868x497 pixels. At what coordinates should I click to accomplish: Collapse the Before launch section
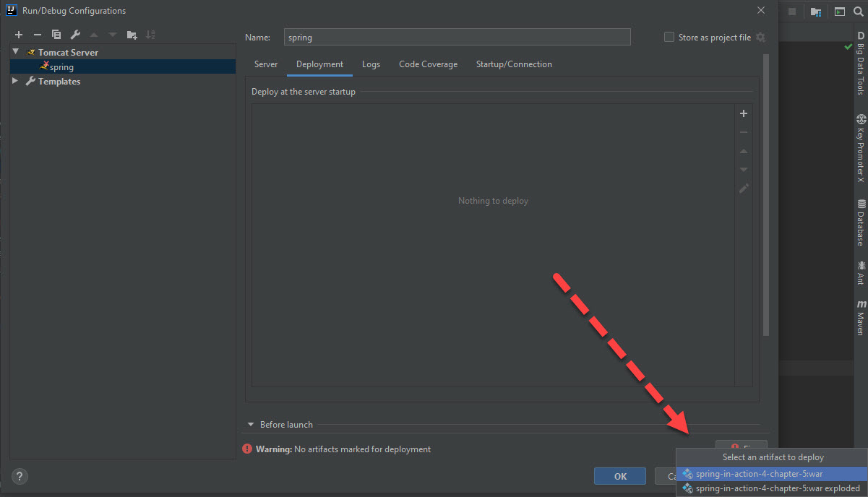coord(251,425)
